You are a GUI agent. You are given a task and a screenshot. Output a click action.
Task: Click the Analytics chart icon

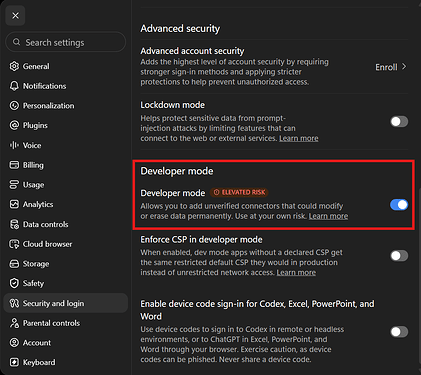(x=14, y=204)
